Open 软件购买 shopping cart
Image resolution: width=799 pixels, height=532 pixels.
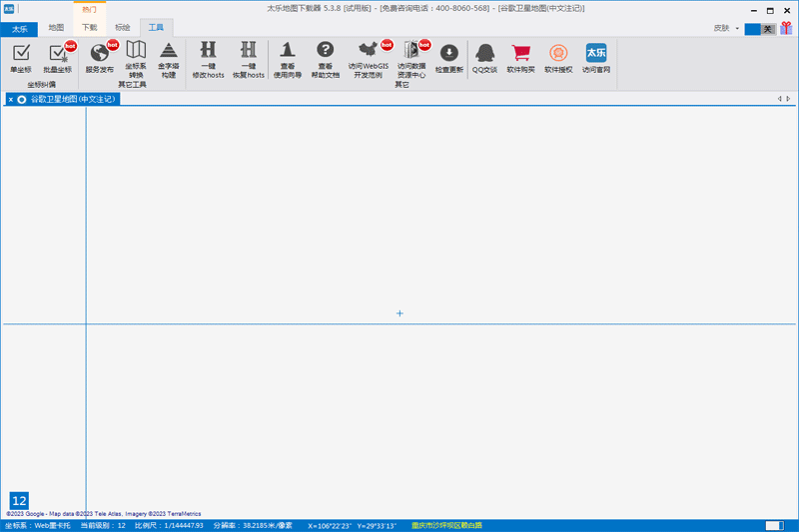[520, 59]
